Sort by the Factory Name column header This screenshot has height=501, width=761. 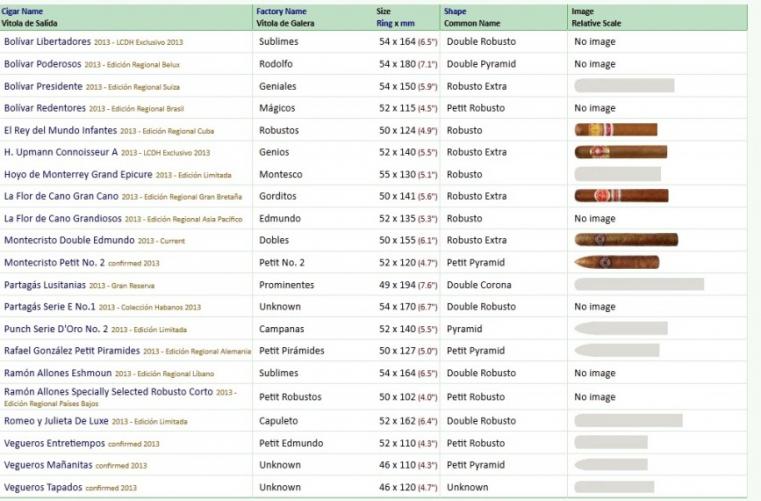pyautogui.click(x=281, y=11)
